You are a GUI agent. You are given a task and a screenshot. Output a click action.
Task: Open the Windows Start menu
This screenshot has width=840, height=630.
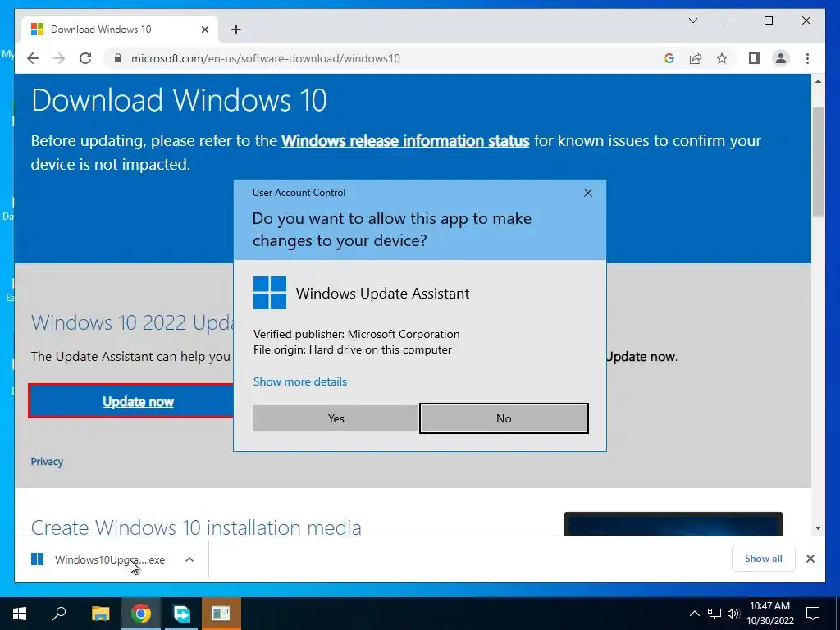click(20, 614)
